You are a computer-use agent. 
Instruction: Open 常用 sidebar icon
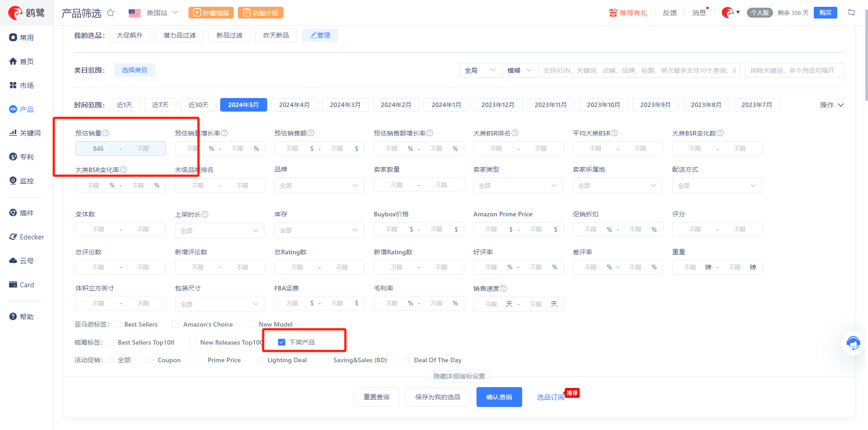tap(13, 37)
